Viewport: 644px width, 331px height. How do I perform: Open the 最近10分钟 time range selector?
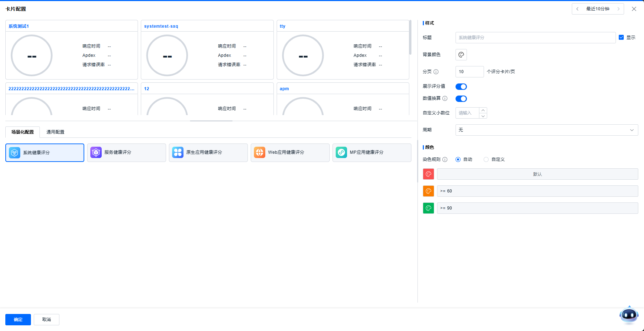tap(598, 9)
